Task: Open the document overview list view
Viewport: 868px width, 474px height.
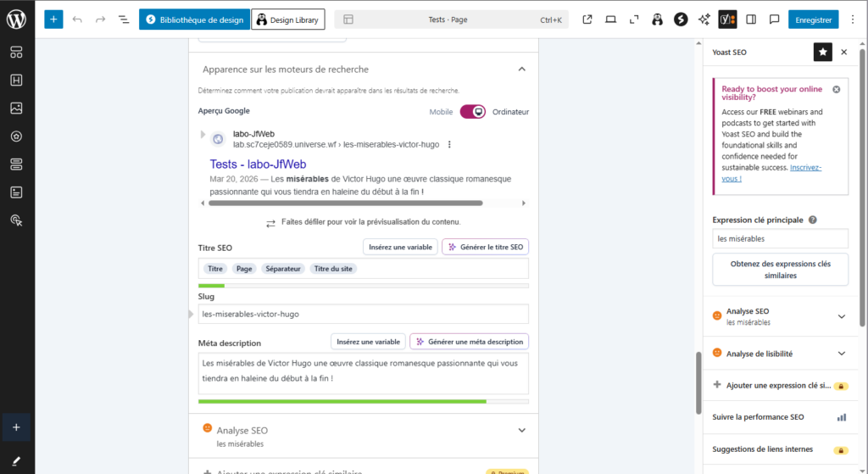Action: 124,20
